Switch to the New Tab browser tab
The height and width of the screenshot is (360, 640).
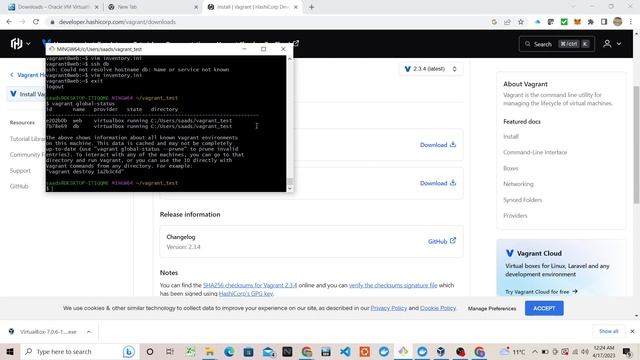(x=152, y=7)
